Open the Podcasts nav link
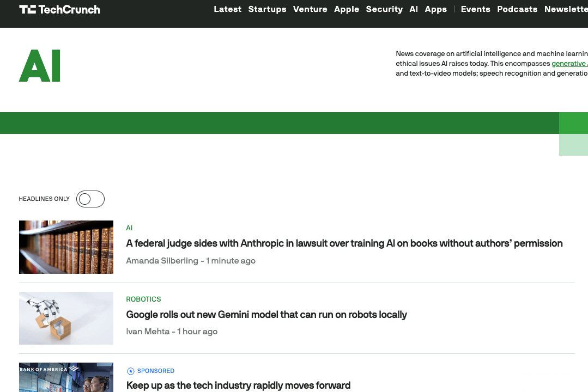588x392 pixels. (517, 9)
